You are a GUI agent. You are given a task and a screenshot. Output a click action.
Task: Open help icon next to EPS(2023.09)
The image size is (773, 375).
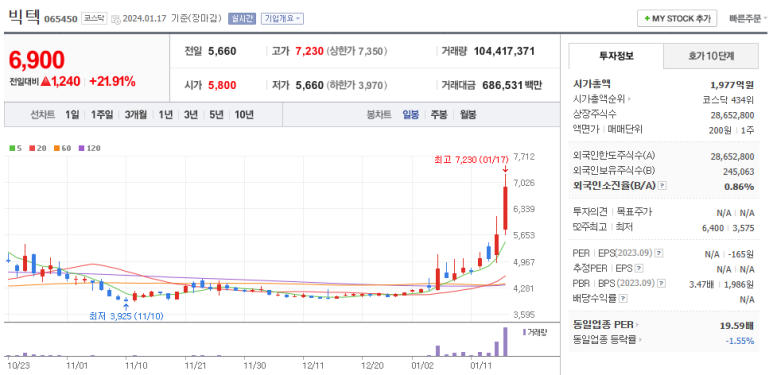coord(659,253)
